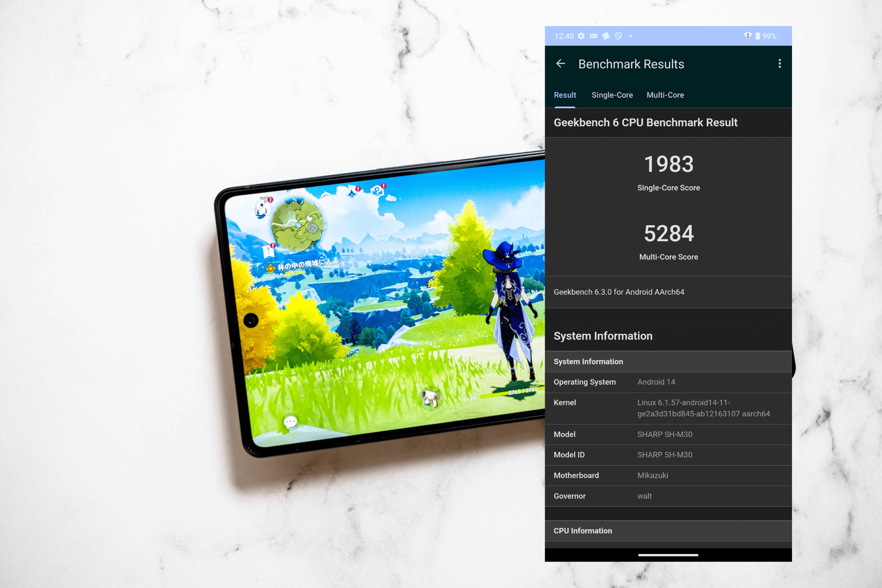The height and width of the screenshot is (588, 882).
Task: Tap the 5284 multi-core score
Action: pos(668,233)
